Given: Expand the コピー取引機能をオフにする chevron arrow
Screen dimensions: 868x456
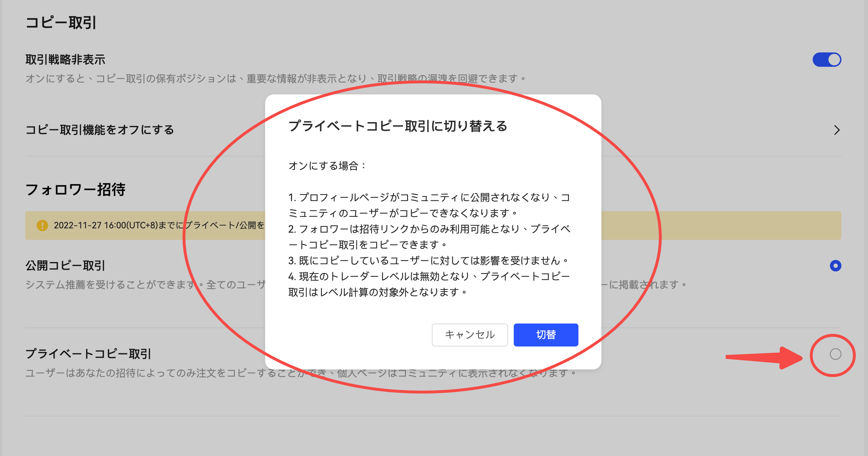Looking at the screenshot, I should pyautogui.click(x=837, y=130).
